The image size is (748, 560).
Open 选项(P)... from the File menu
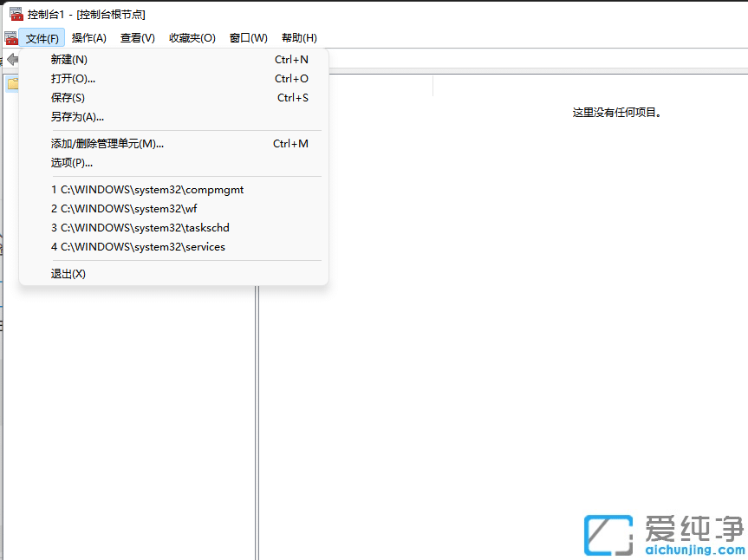pyautogui.click(x=72, y=162)
